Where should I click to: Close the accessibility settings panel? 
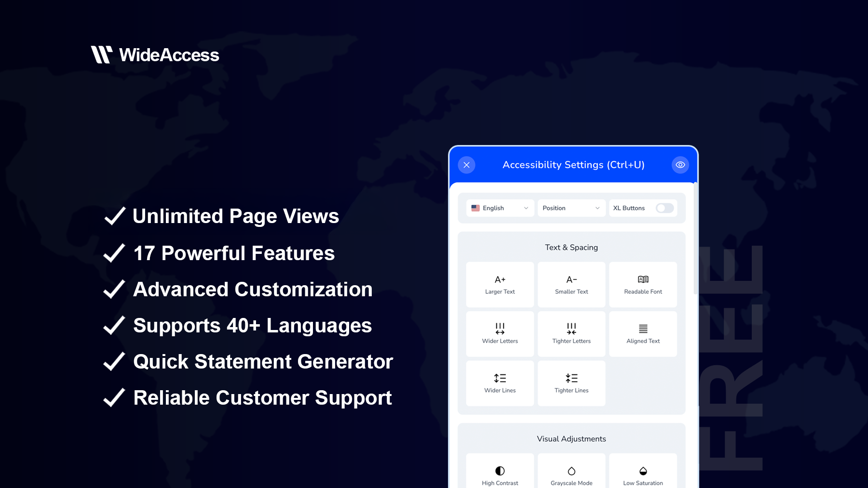(x=466, y=164)
